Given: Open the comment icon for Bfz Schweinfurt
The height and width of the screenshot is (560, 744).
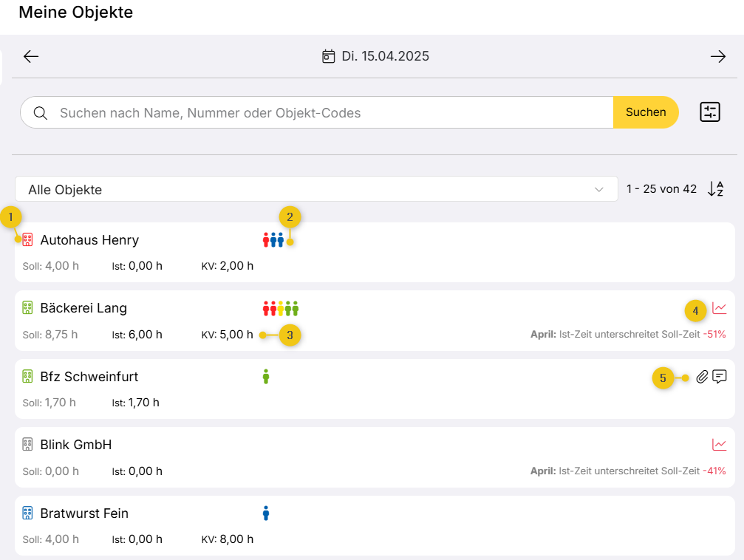Looking at the screenshot, I should point(720,377).
